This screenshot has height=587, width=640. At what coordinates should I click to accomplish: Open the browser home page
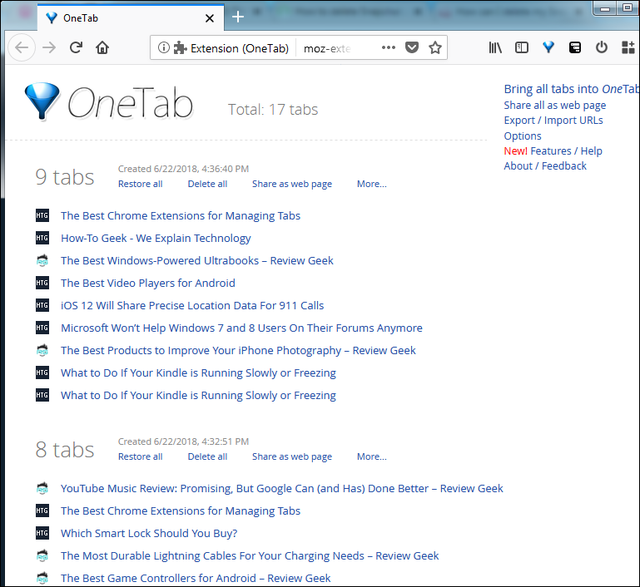click(102, 48)
